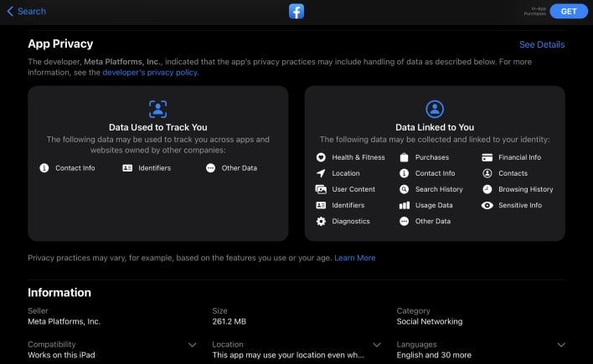Click the Contacts person icon

click(487, 173)
